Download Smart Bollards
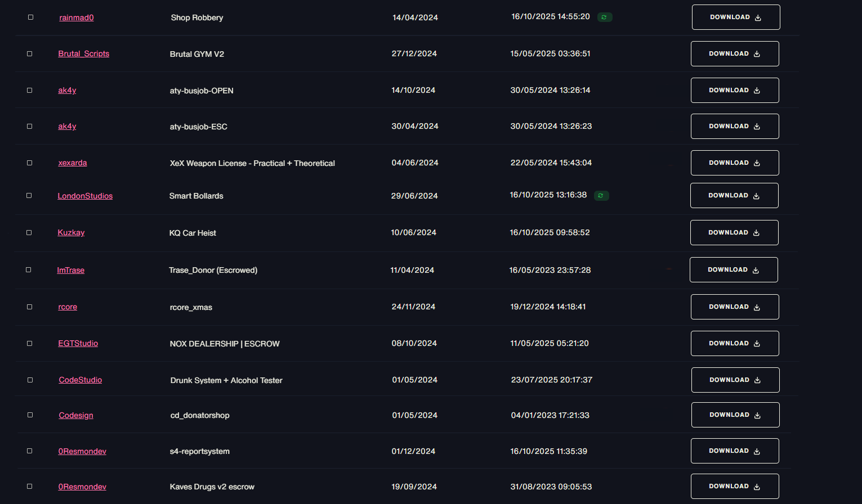 click(734, 196)
